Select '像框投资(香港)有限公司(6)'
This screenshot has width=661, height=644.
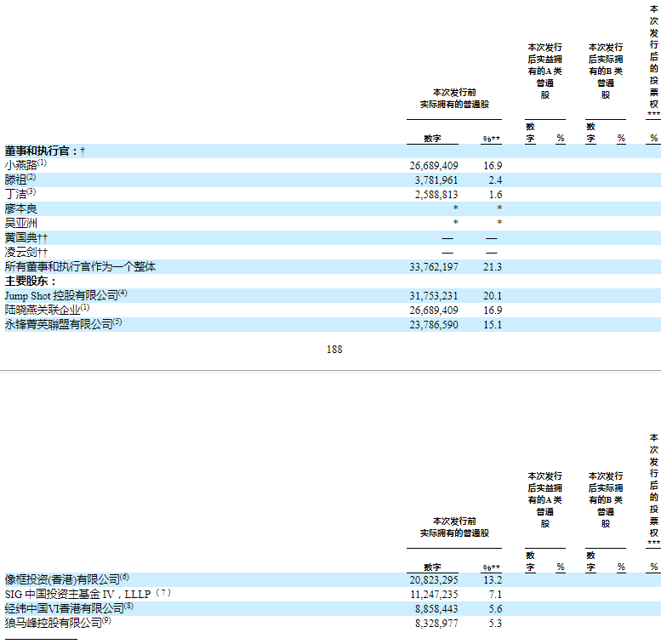[67, 579]
